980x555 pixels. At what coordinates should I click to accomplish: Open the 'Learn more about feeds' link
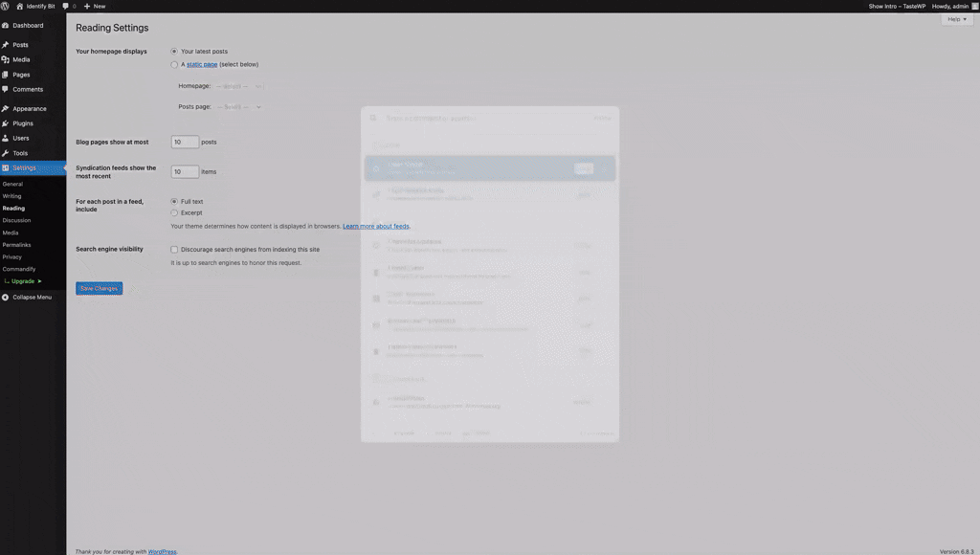coord(376,227)
